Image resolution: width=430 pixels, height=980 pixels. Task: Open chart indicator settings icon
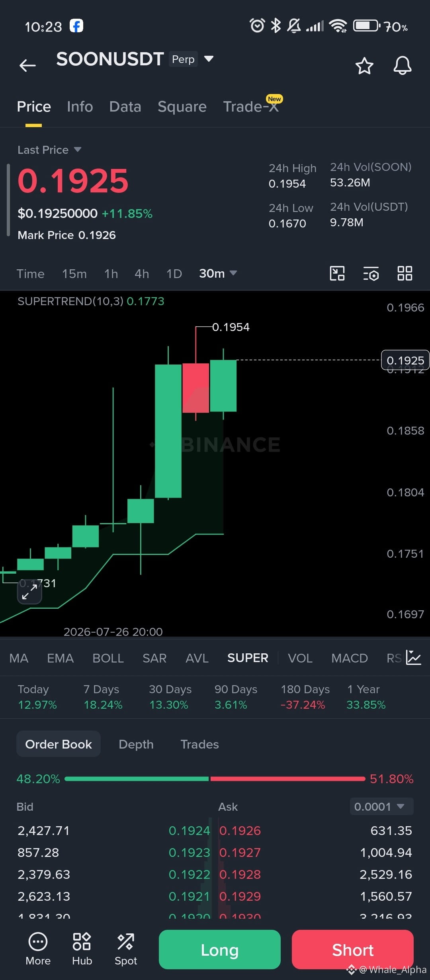[371, 274]
